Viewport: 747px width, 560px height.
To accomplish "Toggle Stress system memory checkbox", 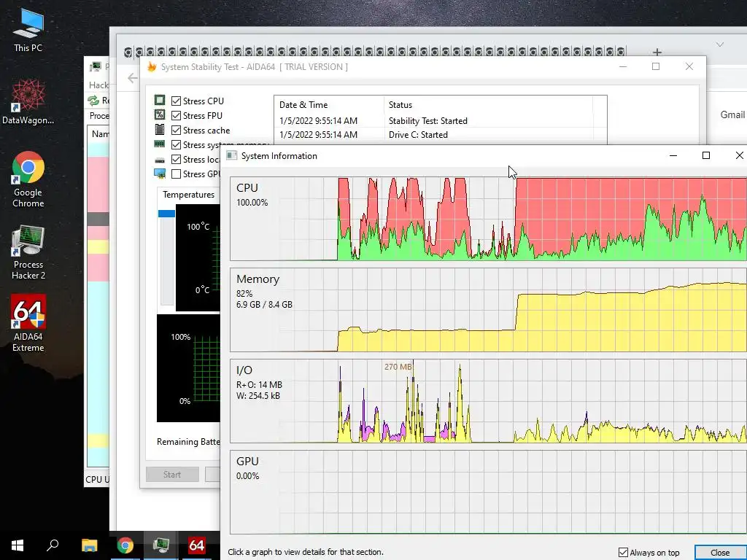I will pos(177,145).
